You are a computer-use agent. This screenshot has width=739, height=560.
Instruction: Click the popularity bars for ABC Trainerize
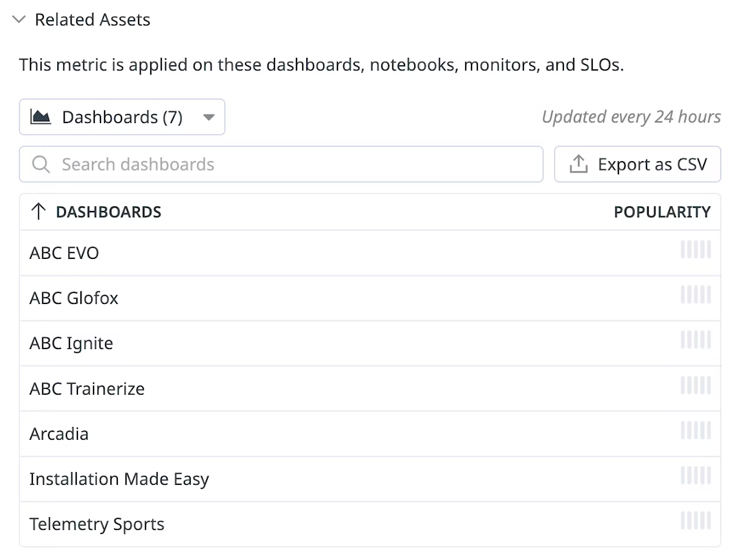[x=696, y=385]
